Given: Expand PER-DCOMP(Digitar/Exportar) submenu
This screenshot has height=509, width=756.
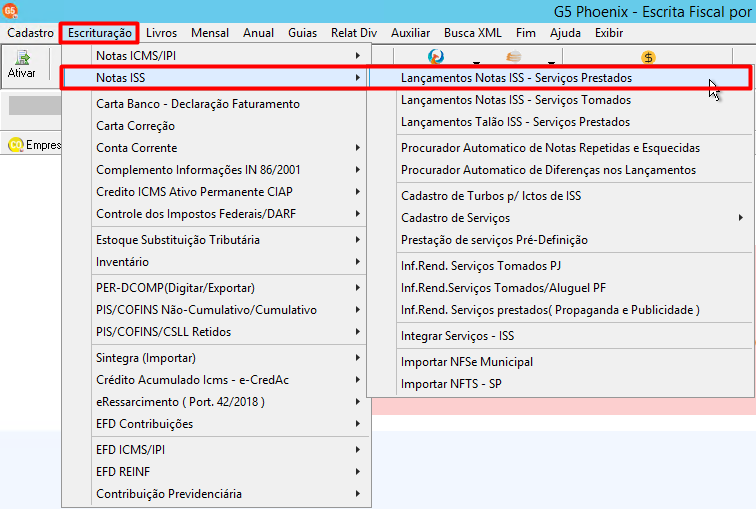Looking at the screenshot, I should pyautogui.click(x=215, y=288).
